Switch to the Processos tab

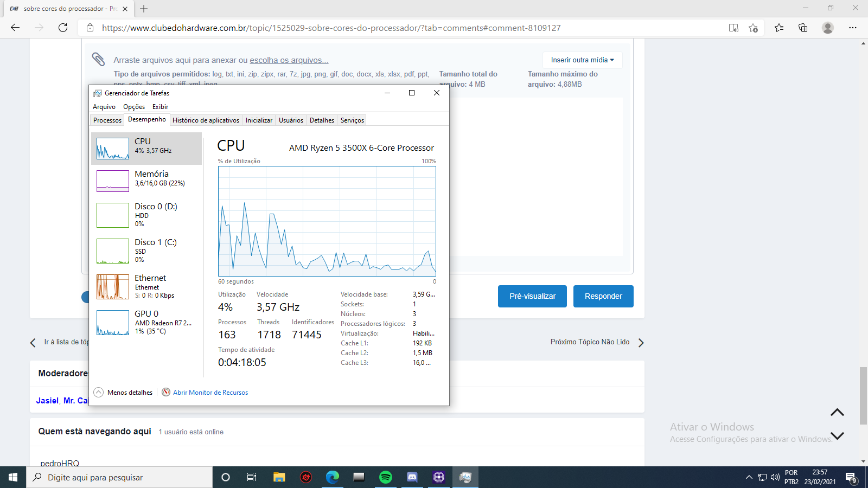click(x=107, y=120)
